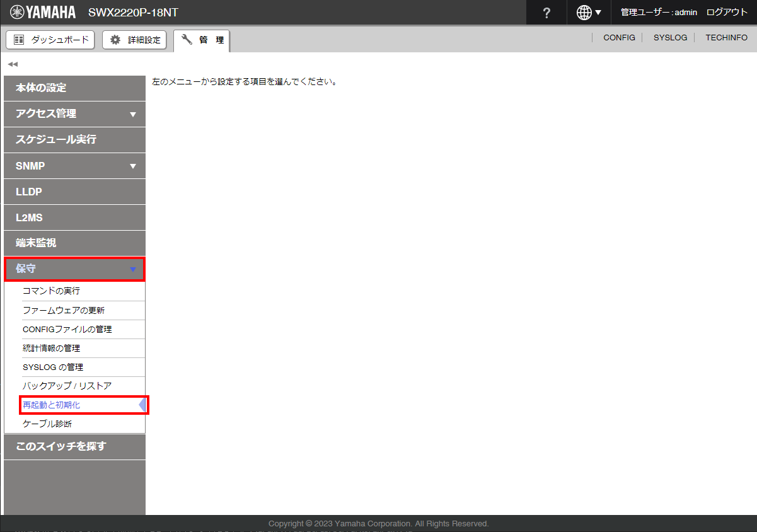Click the help question mark icon
Viewport: 757px width, 532px height.
pos(546,13)
